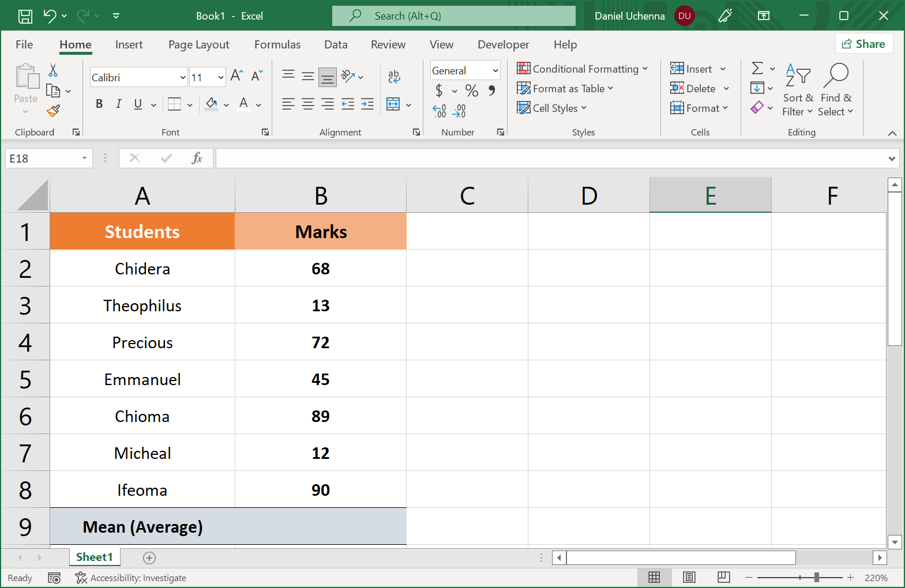Toggle Italic formatting
This screenshot has height=588, width=905.
(x=118, y=104)
